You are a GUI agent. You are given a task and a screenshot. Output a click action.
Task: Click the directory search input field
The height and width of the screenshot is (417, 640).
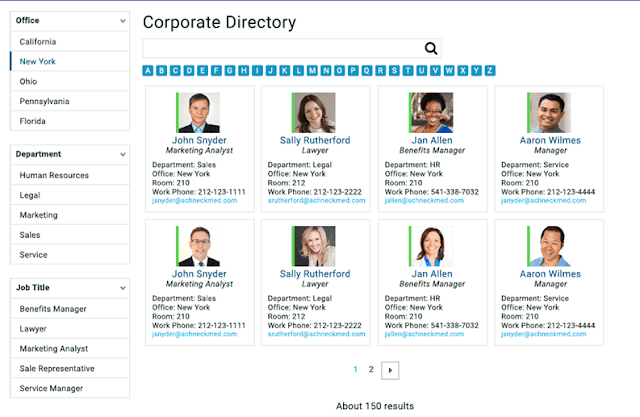[x=283, y=49]
